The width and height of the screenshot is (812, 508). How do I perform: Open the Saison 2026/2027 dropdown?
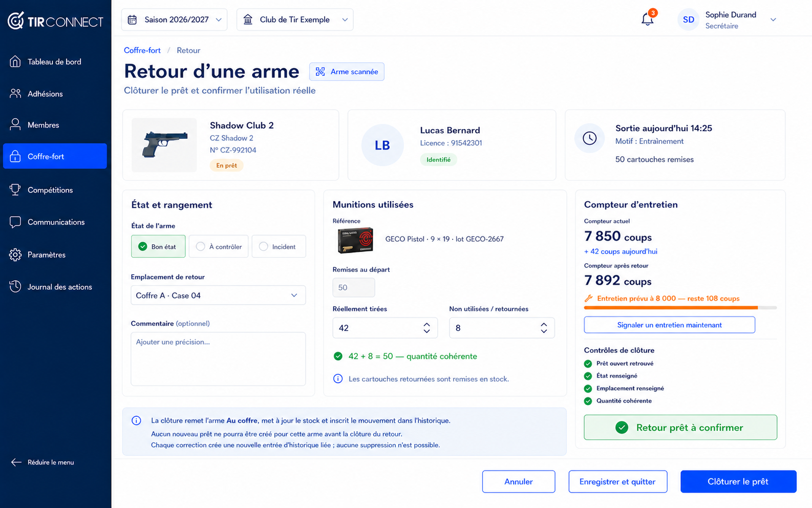click(x=174, y=19)
